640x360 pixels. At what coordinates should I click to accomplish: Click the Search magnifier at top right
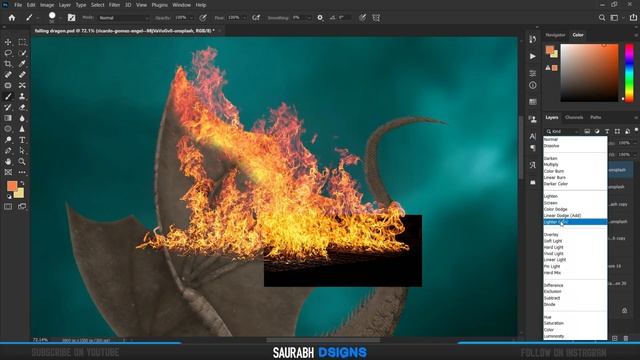pos(602,18)
